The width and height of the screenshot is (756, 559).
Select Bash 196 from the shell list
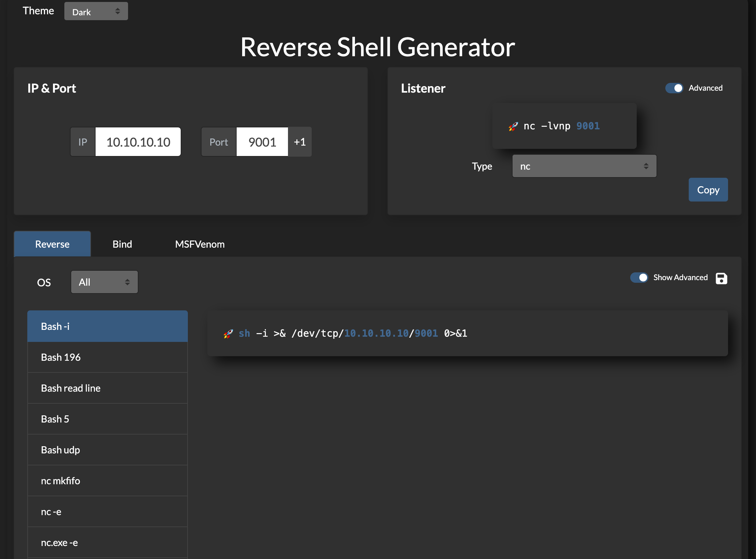coord(108,357)
